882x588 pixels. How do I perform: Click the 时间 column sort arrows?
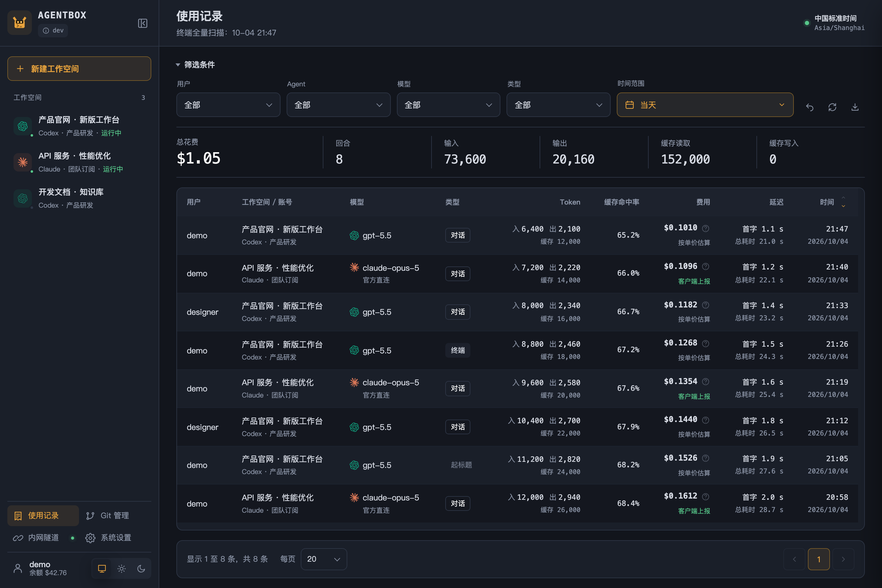pos(843,202)
